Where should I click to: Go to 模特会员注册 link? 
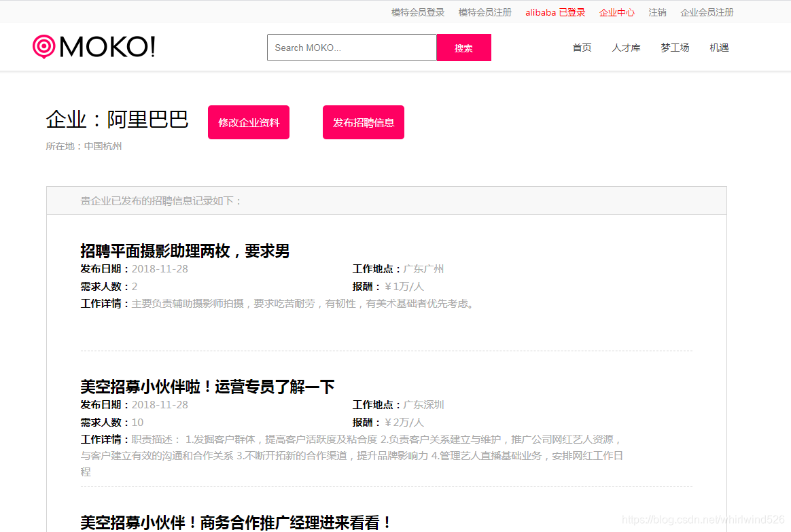click(485, 13)
